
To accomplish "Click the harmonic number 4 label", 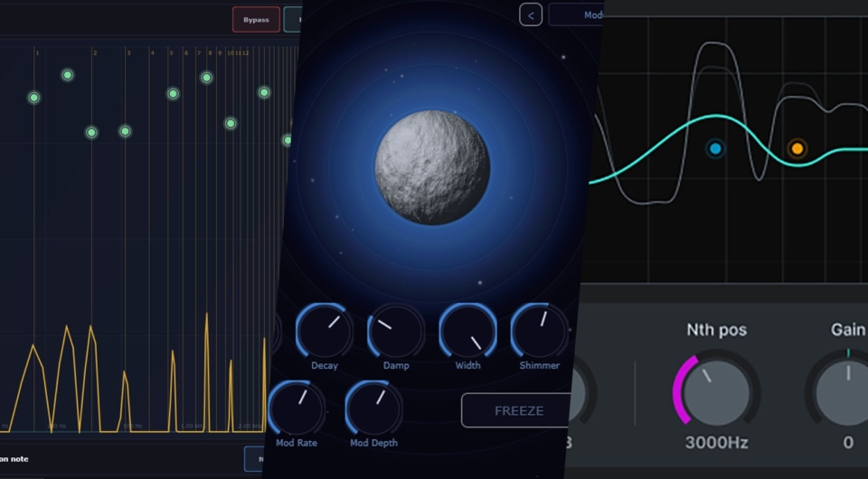I will (152, 53).
